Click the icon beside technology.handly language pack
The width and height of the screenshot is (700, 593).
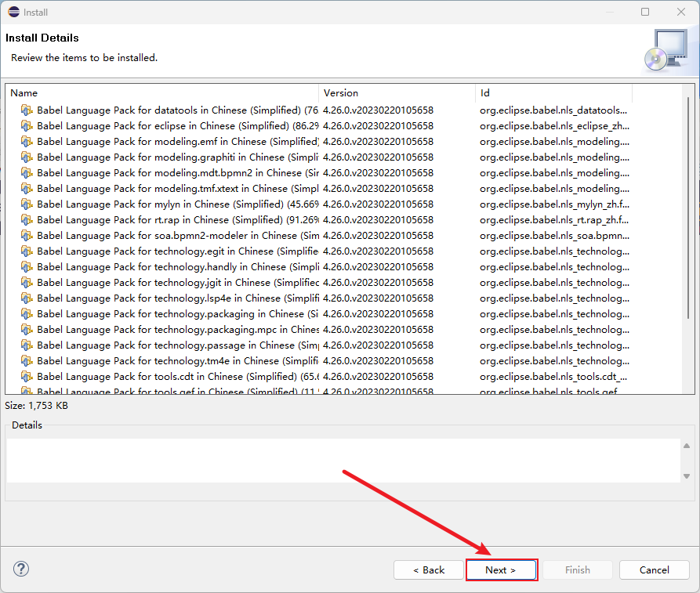click(x=27, y=267)
